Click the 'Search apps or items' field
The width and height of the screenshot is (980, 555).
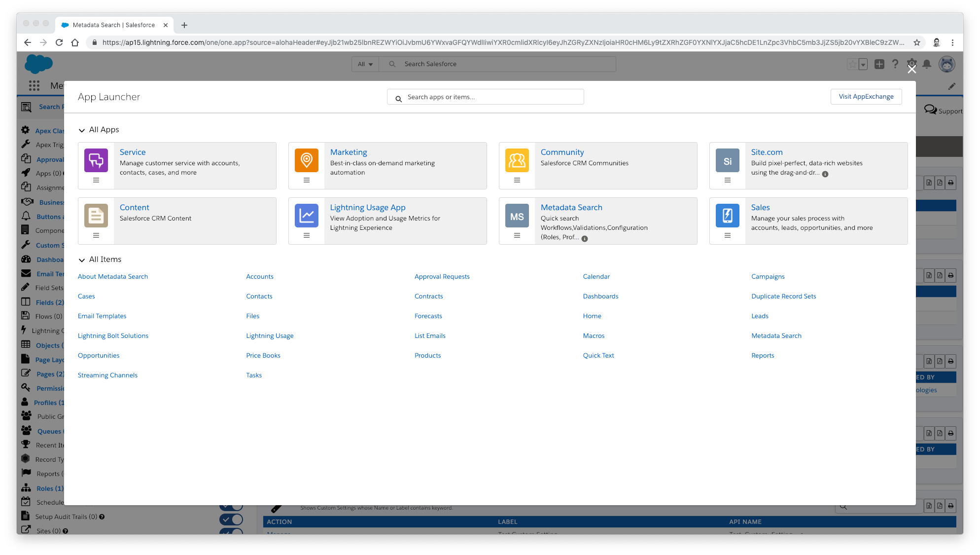pos(485,96)
